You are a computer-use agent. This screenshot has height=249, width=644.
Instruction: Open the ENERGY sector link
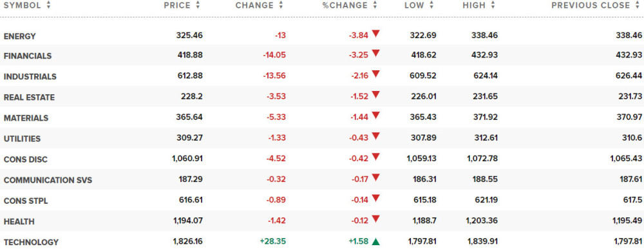20,36
